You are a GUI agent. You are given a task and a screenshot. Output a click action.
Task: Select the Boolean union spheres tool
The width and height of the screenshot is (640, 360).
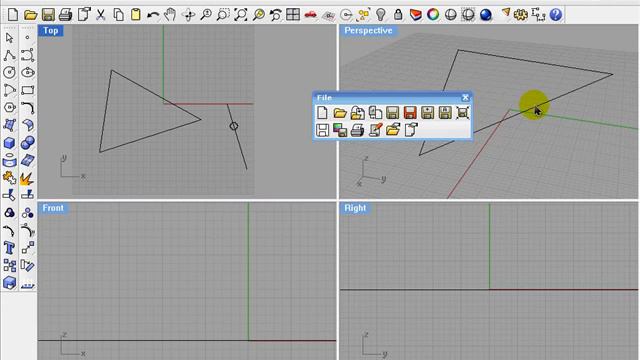point(27,143)
